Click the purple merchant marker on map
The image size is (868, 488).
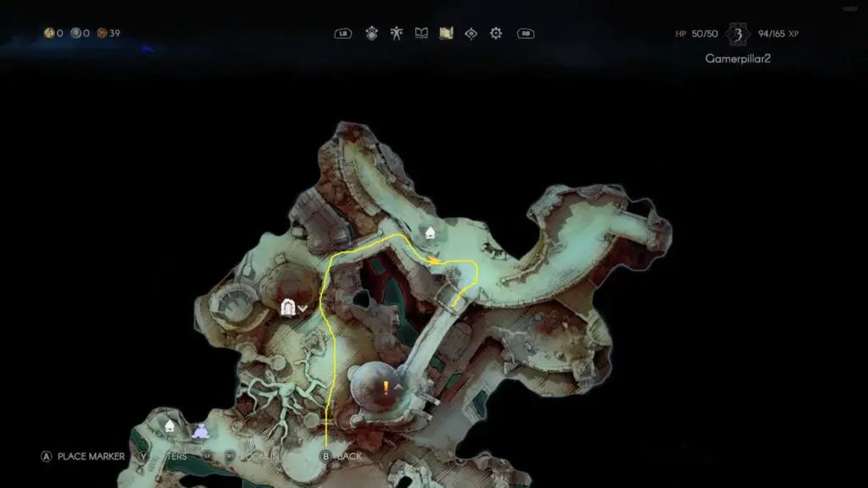(199, 432)
